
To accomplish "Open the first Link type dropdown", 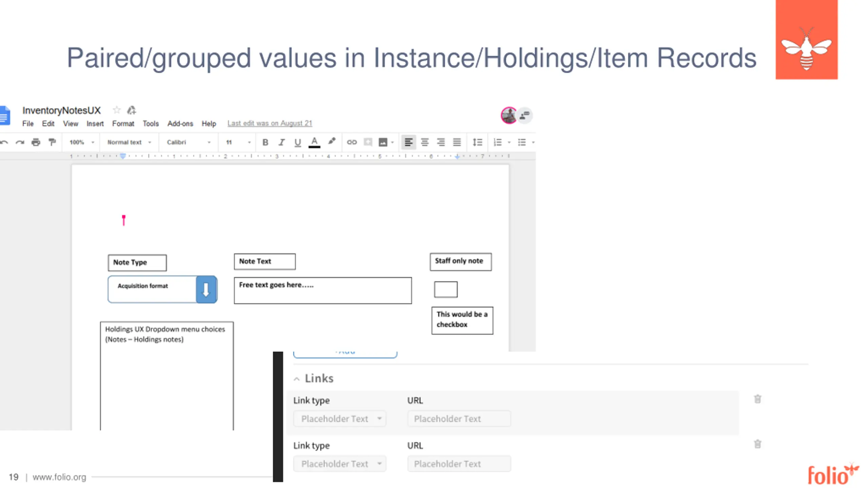I will (340, 419).
